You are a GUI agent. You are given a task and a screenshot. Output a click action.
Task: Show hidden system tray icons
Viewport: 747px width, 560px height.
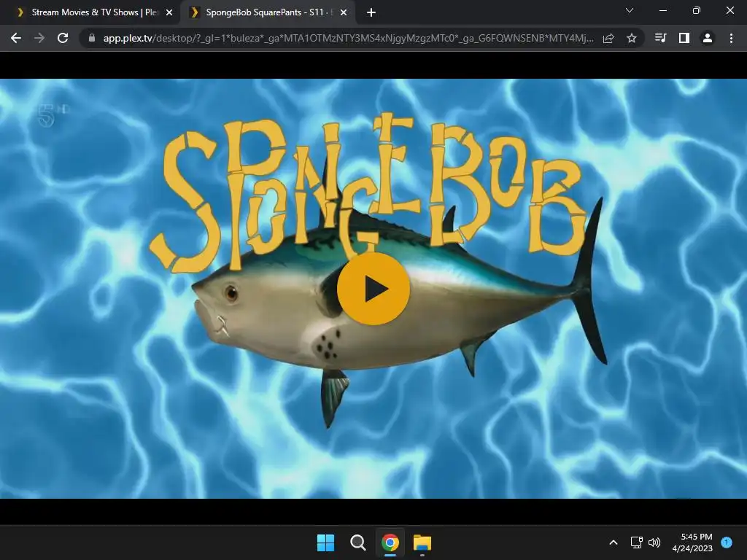(614, 542)
